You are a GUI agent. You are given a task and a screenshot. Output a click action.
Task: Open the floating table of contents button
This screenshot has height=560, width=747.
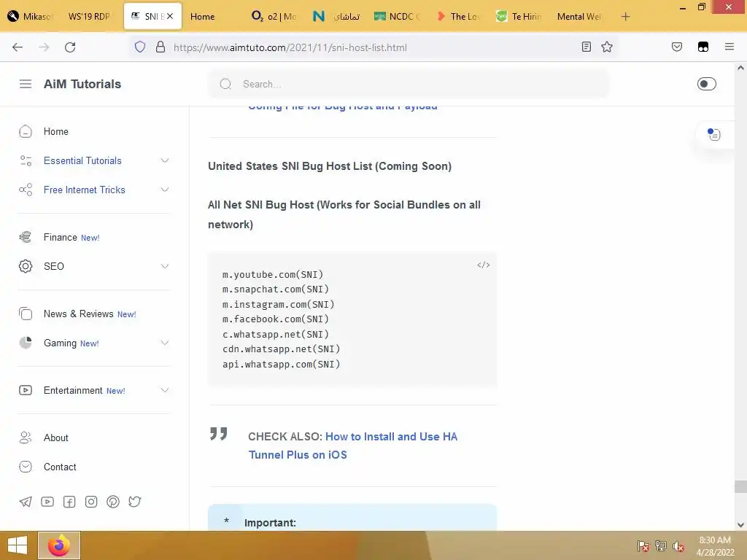coord(713,134)
